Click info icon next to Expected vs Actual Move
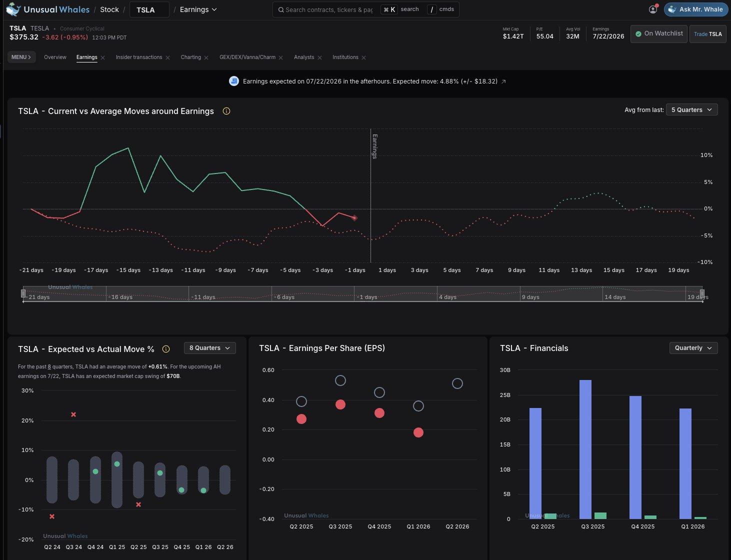Screen dimensions: 731x560 (x=166, y=349)
